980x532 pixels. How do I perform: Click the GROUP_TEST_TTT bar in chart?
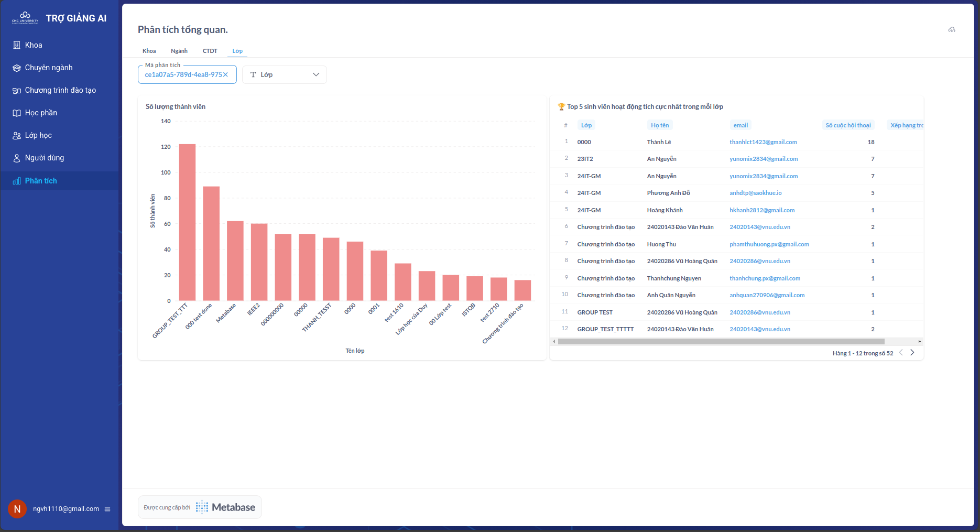click(187, 222)
